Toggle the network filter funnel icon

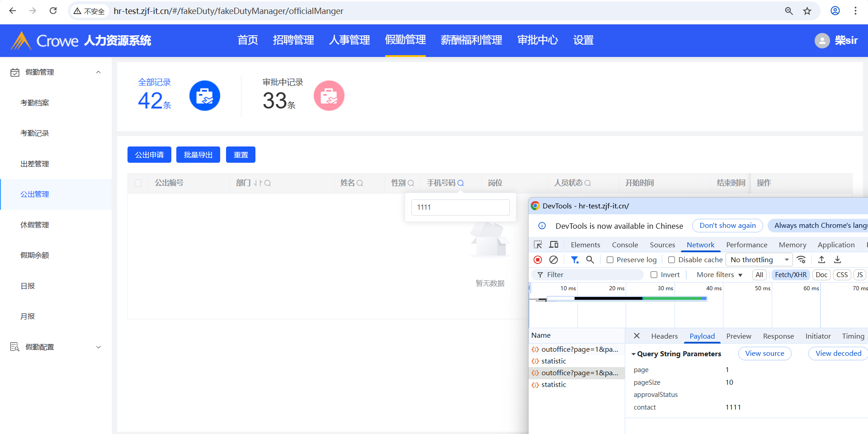(575, 259)
